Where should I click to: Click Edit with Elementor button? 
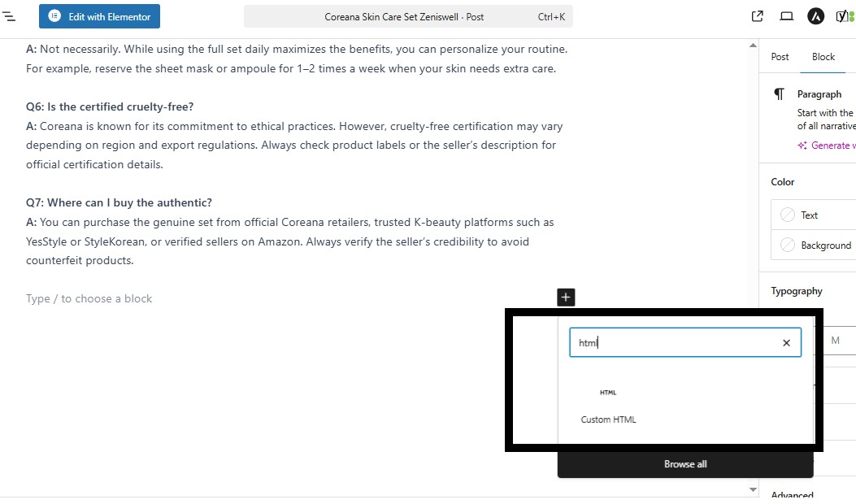(99, 16)
